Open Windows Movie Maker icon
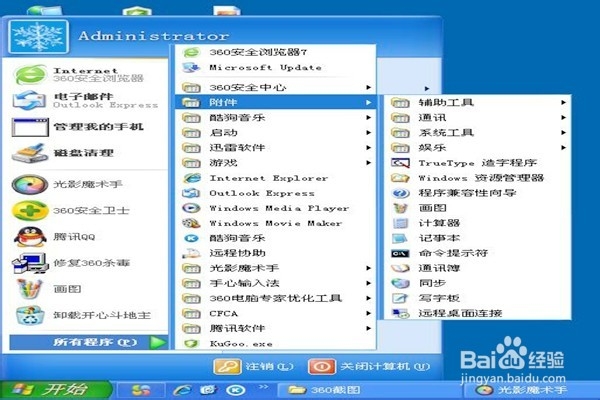This screenshot has height=400, width=600. click(191, 223)
